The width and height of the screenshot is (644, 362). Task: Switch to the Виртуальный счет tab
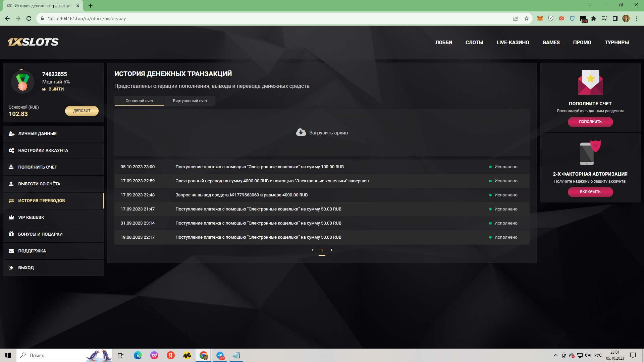pyautogui.click(x=190, y=101)
